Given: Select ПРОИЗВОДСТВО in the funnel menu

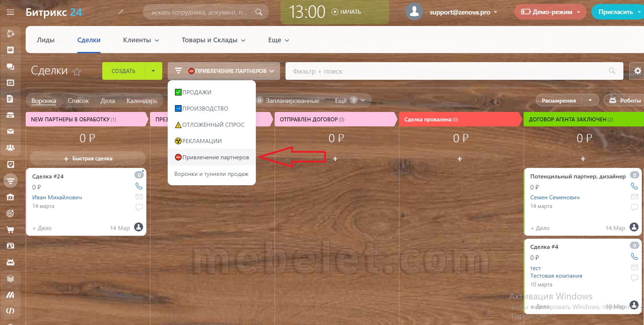Looking at the screenshot, I should click(212, 108).
